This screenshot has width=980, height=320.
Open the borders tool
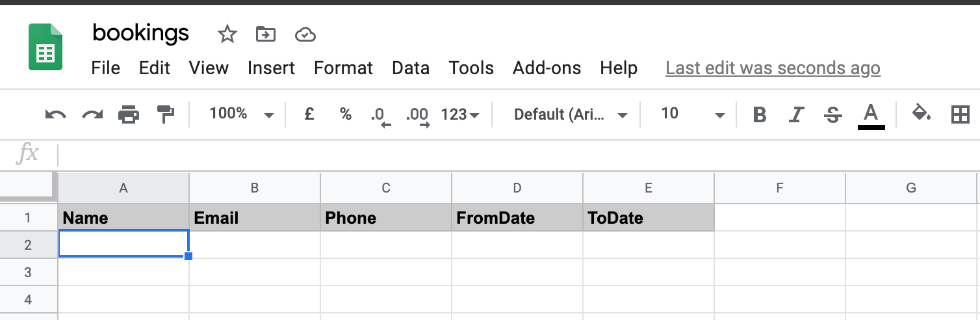960,115
